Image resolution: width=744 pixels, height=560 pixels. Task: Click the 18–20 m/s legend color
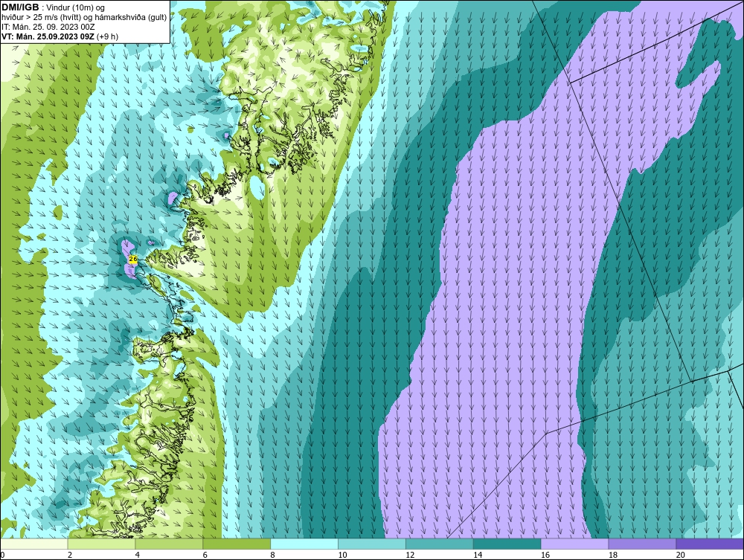[642, 544]
